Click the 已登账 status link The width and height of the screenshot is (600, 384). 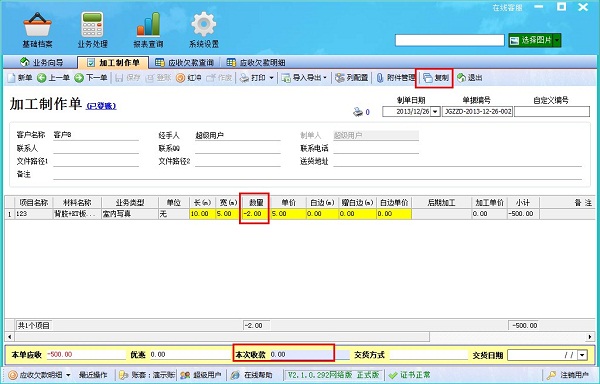[101, 106]
